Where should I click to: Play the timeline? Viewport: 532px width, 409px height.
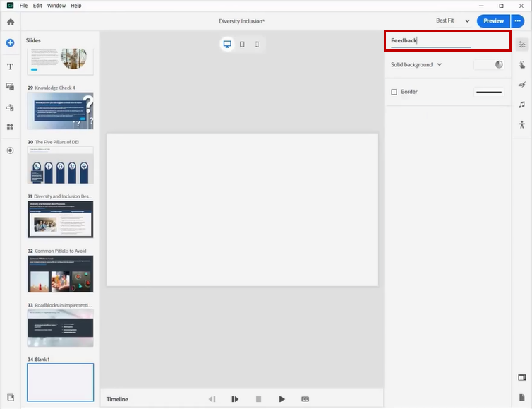282,399
